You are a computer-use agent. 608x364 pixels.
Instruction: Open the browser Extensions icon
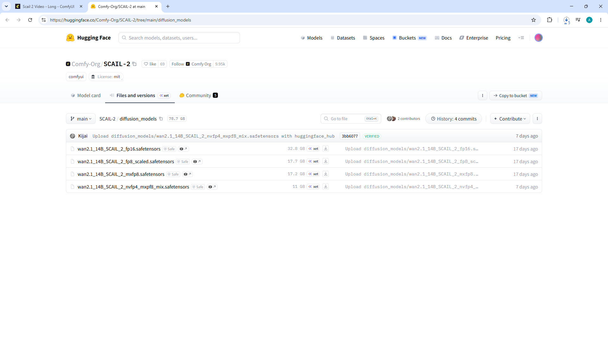(x=549, y=20)
